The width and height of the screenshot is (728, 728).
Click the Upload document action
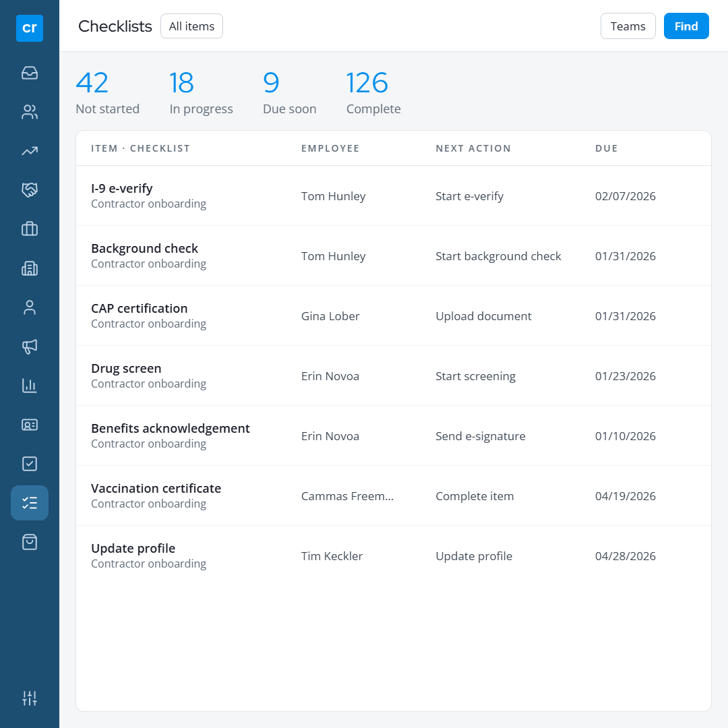(483, 316)
